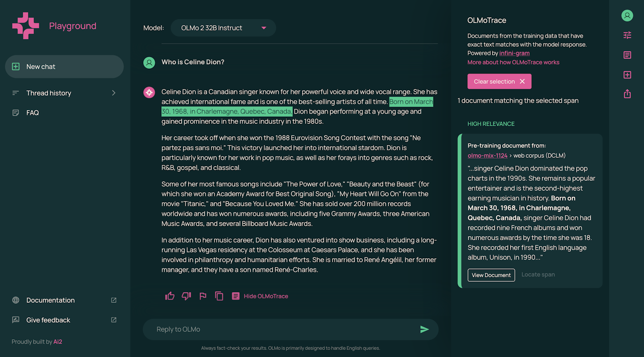Flag the response
The height and width of the screenshot is (357, 644).
pos(203,296)
